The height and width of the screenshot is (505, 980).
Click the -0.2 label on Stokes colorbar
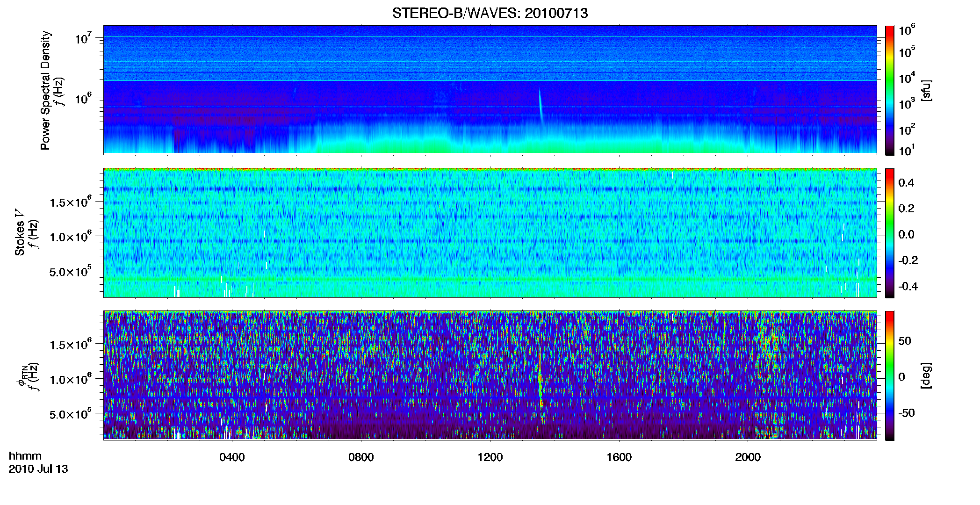tap(908, 260)
